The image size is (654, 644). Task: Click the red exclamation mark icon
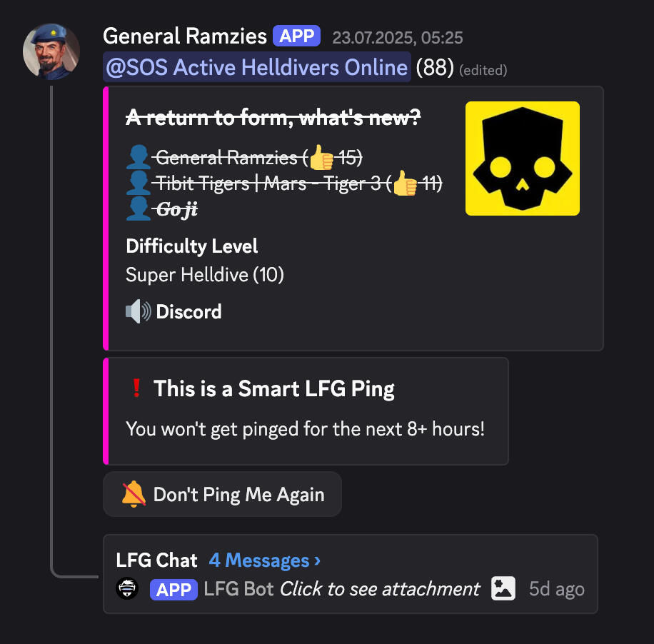coord(136,388)
